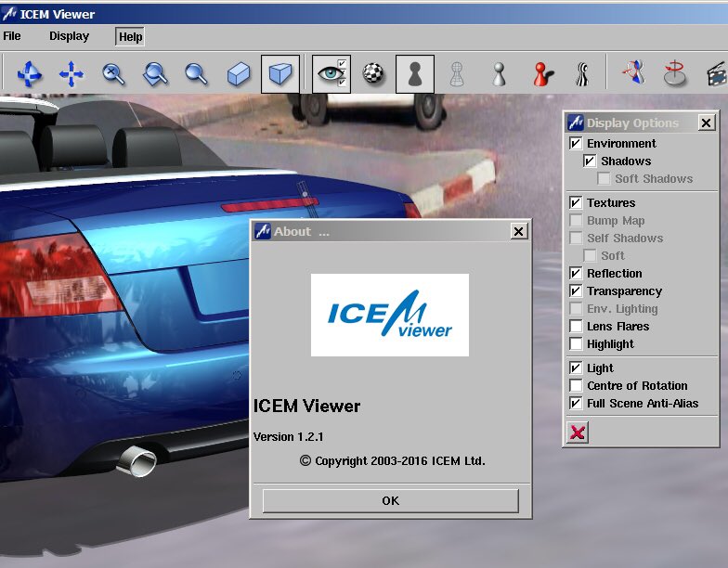This screenshot has width=728, height=568.
Task: Click the pawn with rotation axes icon
Action: (634, 72)
